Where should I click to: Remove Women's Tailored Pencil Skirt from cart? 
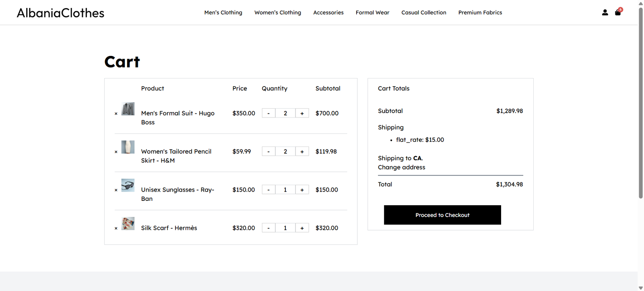[x=116, y=152]
